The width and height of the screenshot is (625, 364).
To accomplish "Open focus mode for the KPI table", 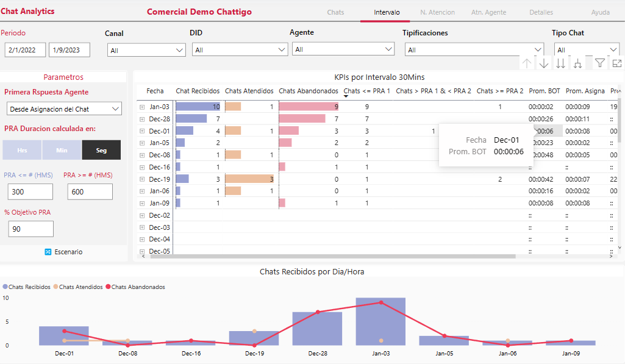I will click(616, 63).
